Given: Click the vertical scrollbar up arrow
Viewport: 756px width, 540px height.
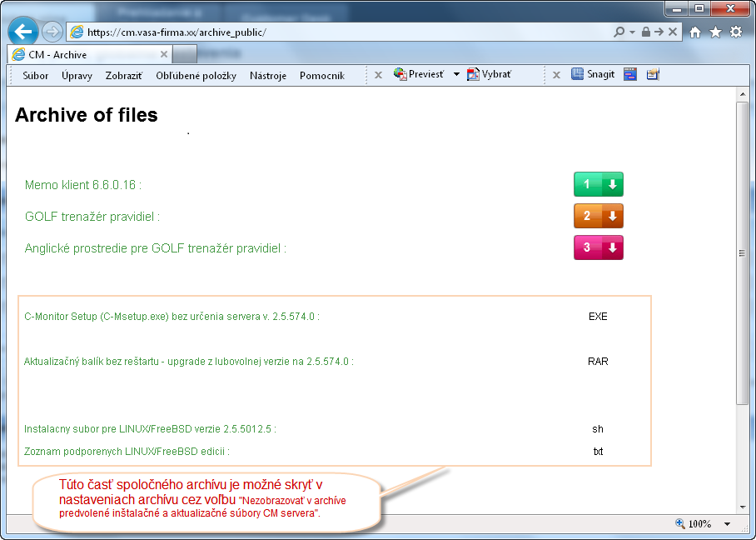Looking at the screenshot, I should pyautogui.click(x=743, y=94).
